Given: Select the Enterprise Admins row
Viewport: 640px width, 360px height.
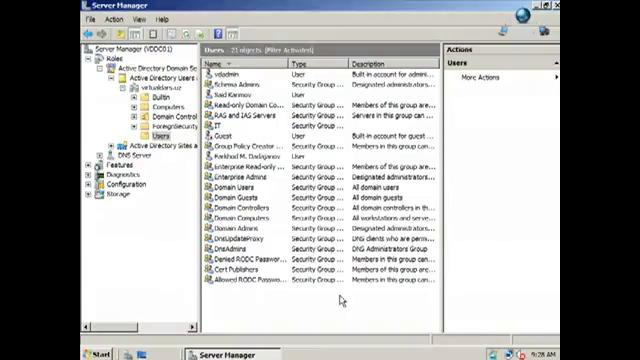Looking at the screenshot, I should 321,177.
